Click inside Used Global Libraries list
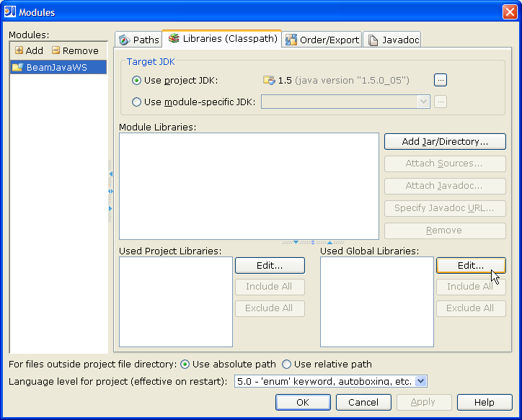The height and width of the screenshot is (420, 522). coord(377,302)
